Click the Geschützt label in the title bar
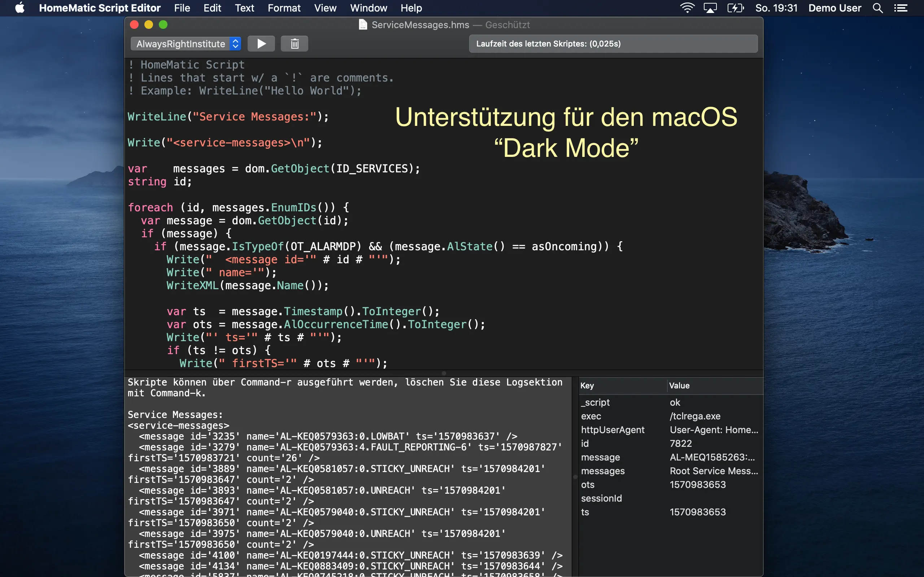The height and width of the screenshot is (577, 924). [x=507, y=25]
